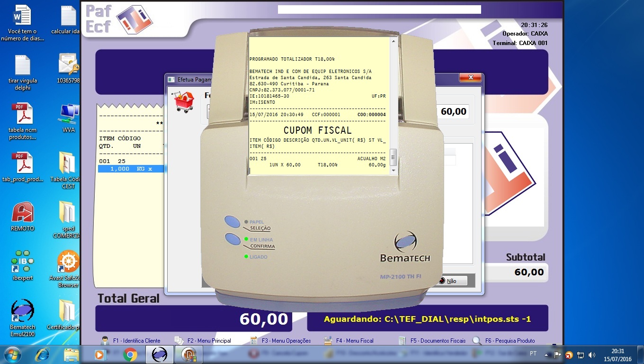The height and width of the screenshot is (364, 644).
Task: Open the 'sped COMERCIA' folder
Action: [x=66, y=220]
